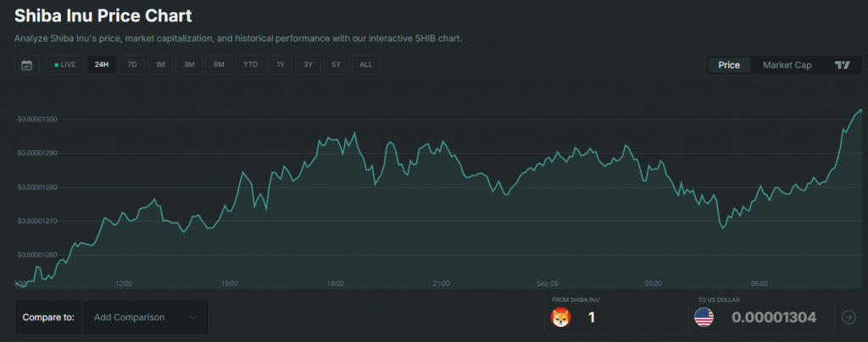Show the 1M price range
The width and height of the screenshot is (868, 342).
coord(160,64)
